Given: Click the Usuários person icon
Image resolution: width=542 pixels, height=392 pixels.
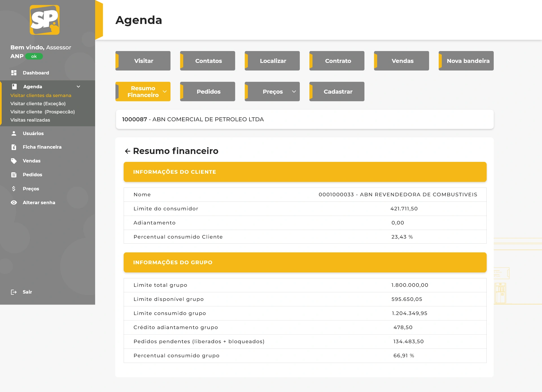Looking at the screenshot, I should click(x=14, y=133).
